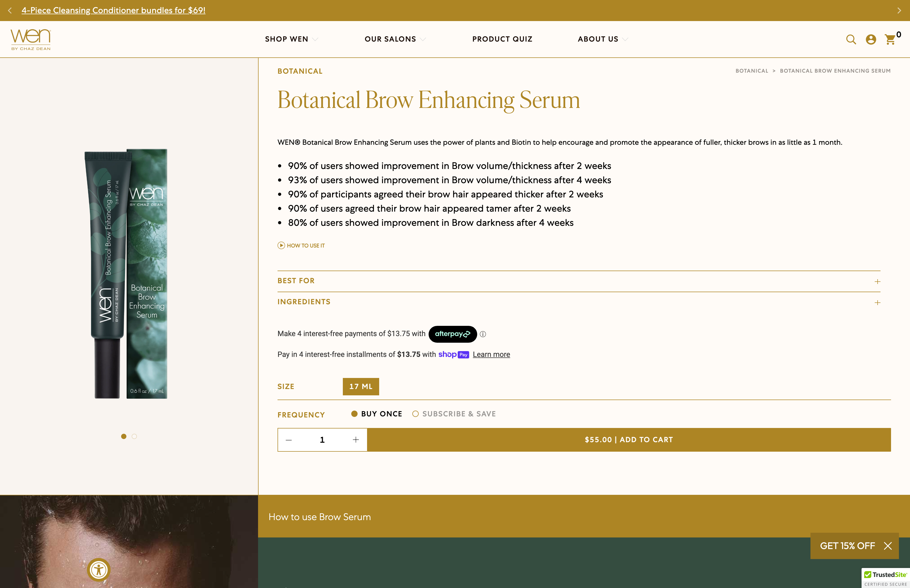
Task: Open the Product Quiz menu item
Action: tap(502, 39)
